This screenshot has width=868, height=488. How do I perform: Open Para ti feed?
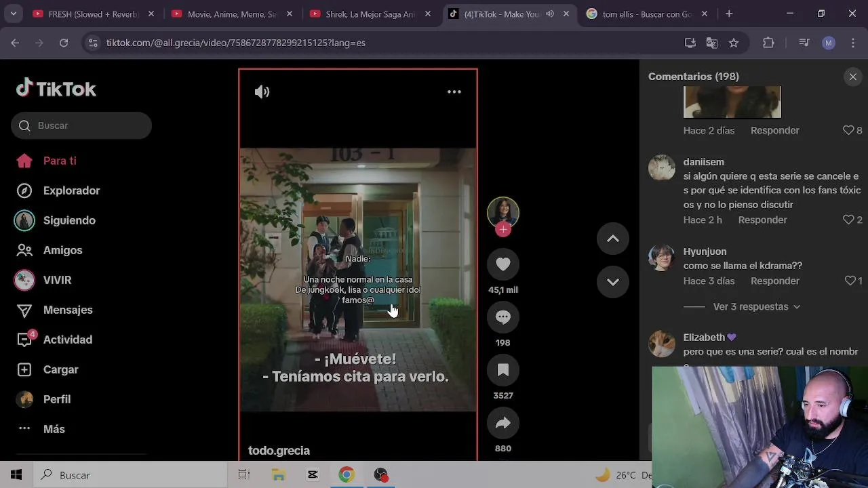(60, 161)
